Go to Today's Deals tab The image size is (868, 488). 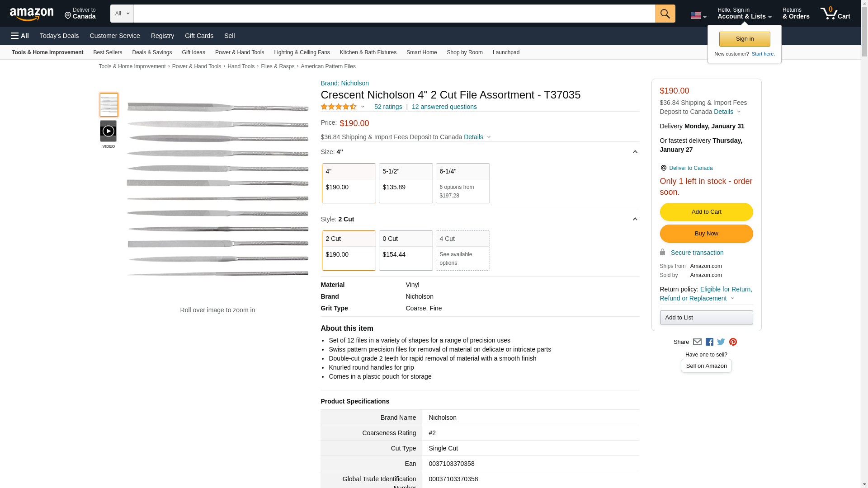[x=59, y=36]
